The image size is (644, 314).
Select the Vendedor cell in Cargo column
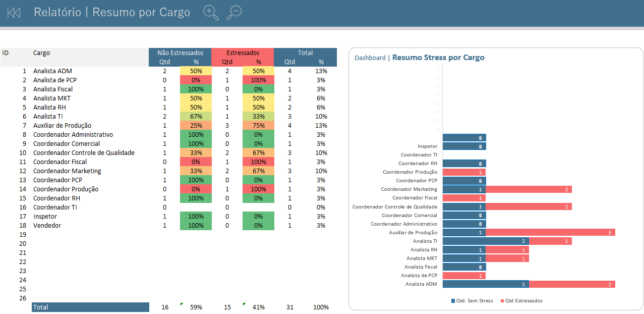(47, 226)
